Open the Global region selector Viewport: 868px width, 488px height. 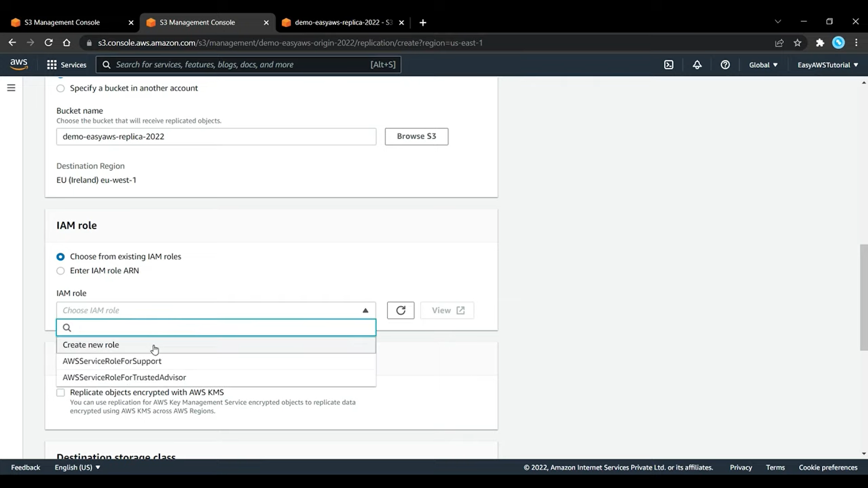[763, 65]
